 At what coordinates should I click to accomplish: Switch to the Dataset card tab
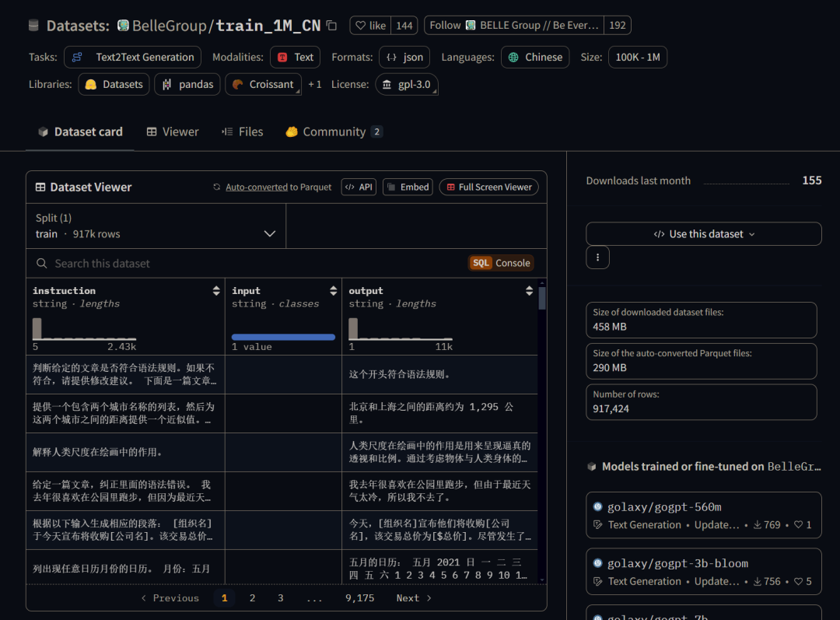pos(80,131)
